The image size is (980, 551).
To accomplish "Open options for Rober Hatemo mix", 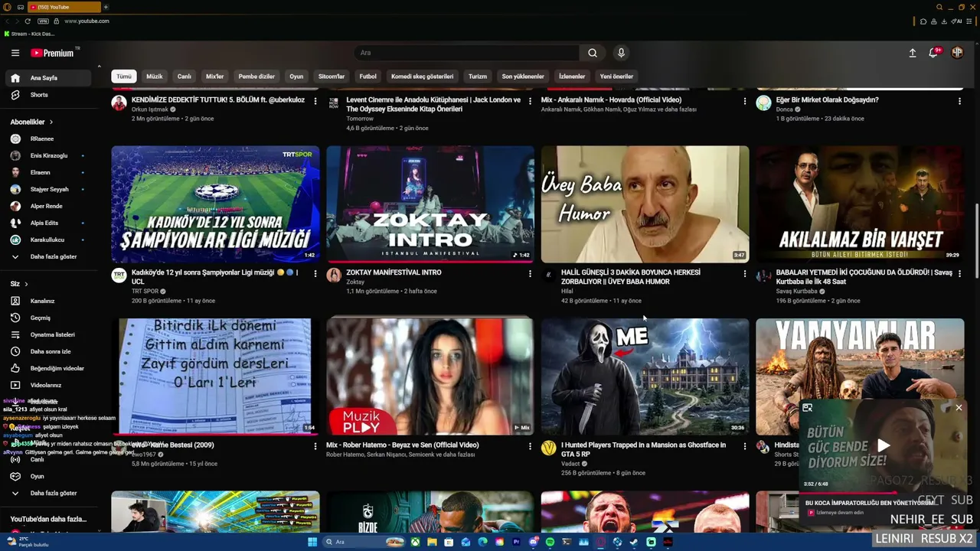I will [x=530, y=445].
